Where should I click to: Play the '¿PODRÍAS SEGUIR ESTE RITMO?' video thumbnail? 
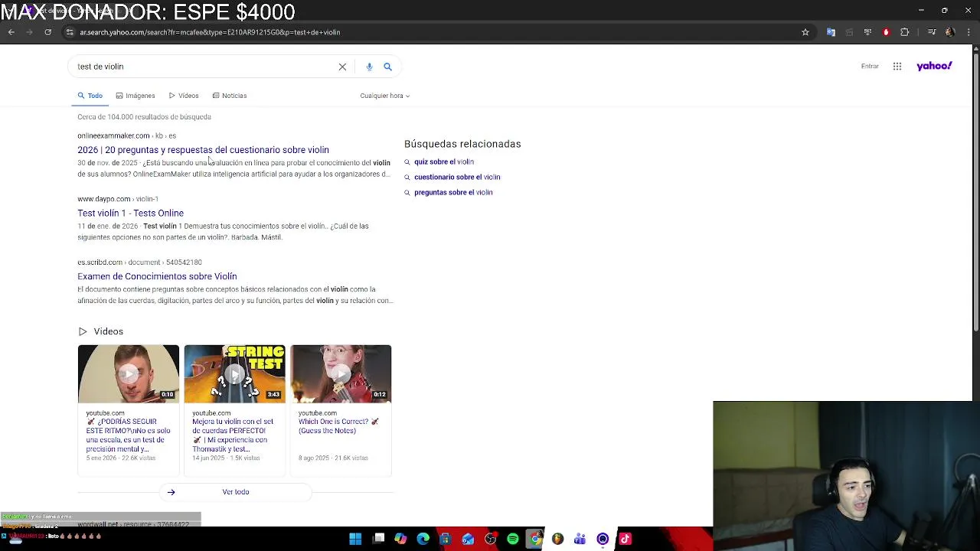point(128,373)
